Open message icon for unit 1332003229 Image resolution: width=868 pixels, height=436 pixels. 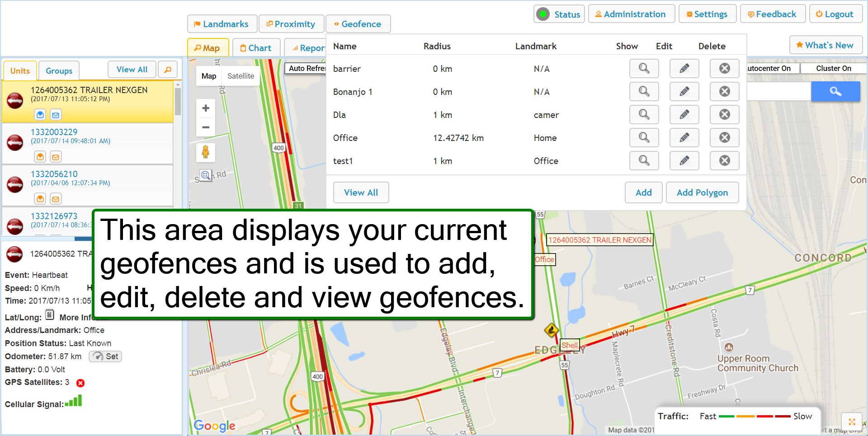pyautogui.click(x=56, y=157)
